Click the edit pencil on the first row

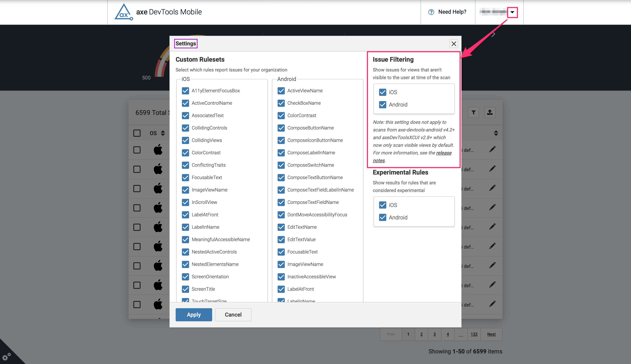(x=492, y=149)
